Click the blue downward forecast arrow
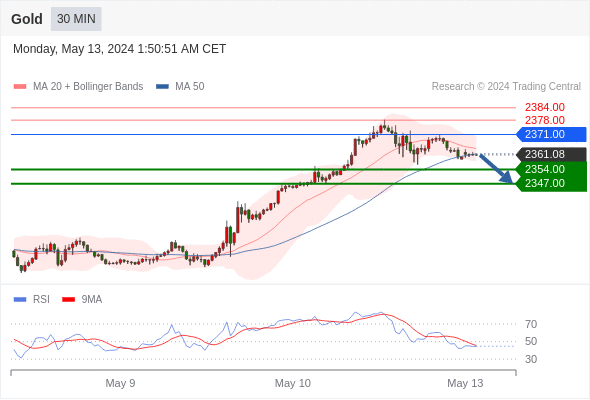This screenshot has width=590, height=400. tap(496, 169)
